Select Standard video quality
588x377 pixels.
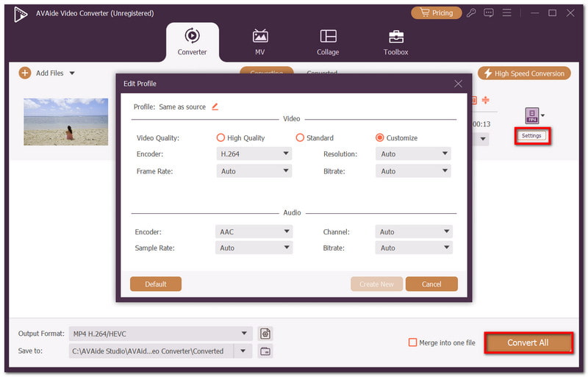[x=300, y=137]
